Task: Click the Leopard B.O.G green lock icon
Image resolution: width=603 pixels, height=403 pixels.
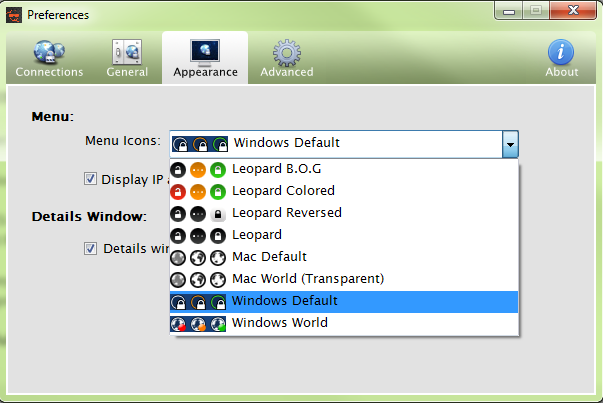Action: (x=218, y=170)
